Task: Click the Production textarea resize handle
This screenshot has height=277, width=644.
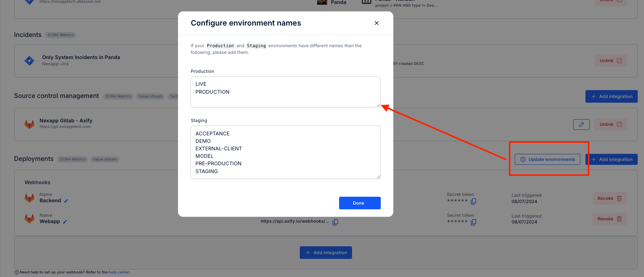Action: (x=378, y=105)
